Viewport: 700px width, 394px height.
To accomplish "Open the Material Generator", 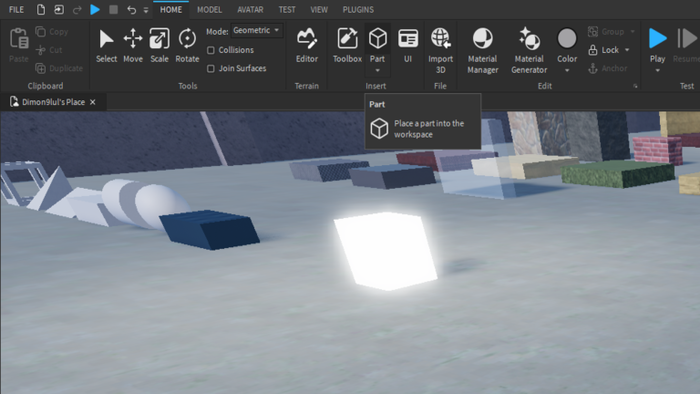I will [x=529, y=50].
